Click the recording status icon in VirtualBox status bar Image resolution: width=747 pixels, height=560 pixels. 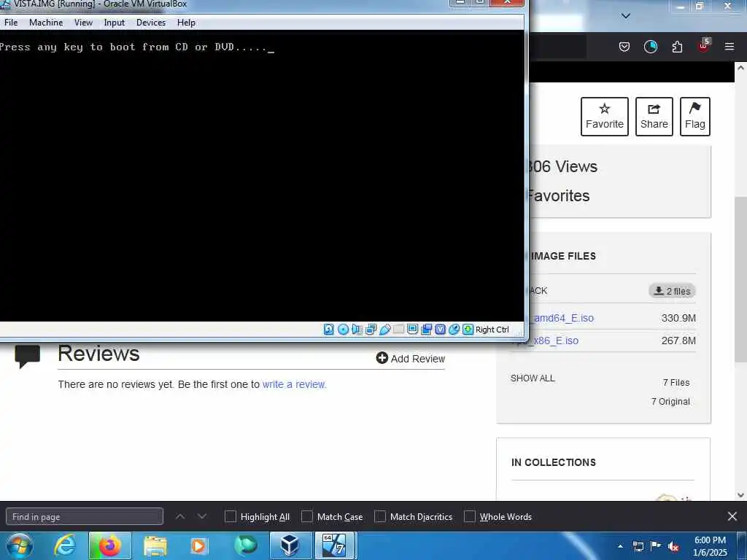click(x=426, y=330)
